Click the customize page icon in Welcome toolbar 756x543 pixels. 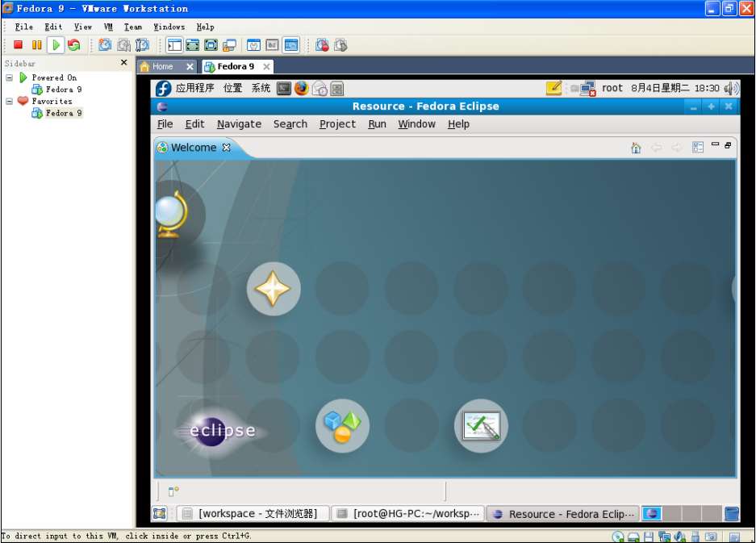[x=698, y=147]
